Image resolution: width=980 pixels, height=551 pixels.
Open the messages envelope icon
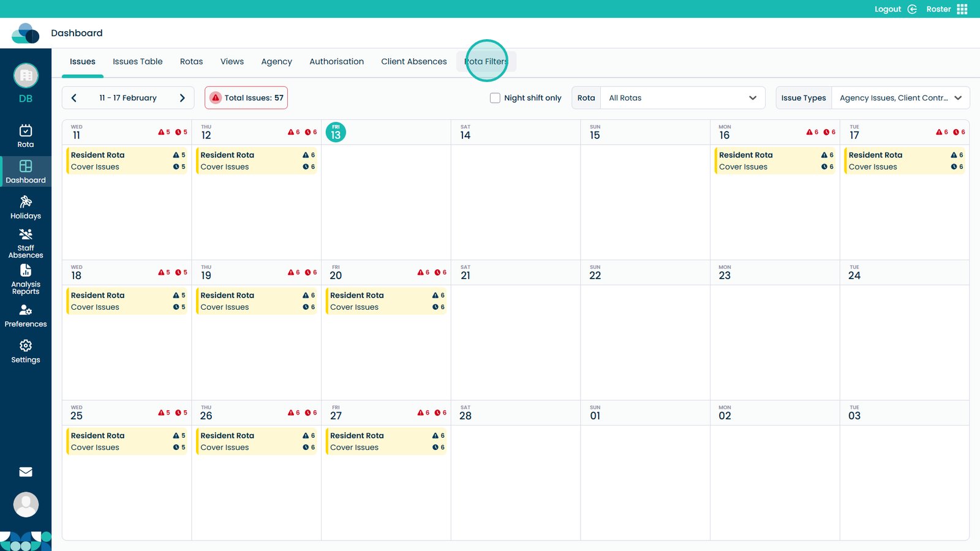(26, 472)
